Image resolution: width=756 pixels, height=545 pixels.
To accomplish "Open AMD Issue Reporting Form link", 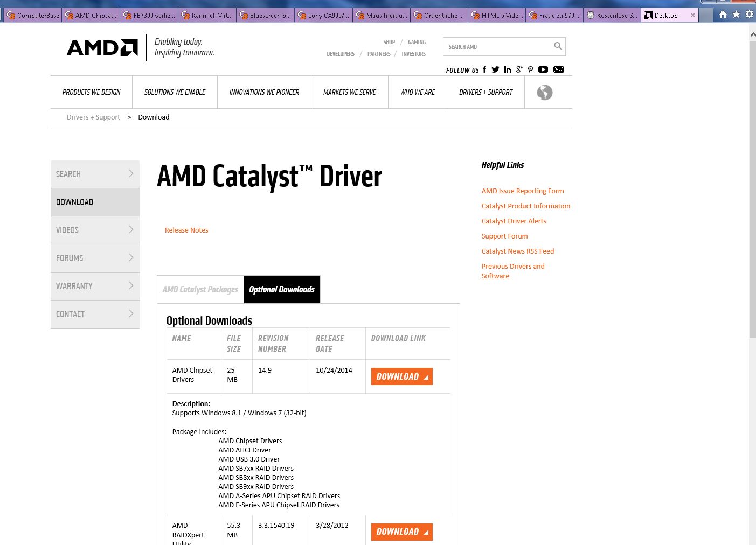I will pyautogui.click(x=523, y=191).
